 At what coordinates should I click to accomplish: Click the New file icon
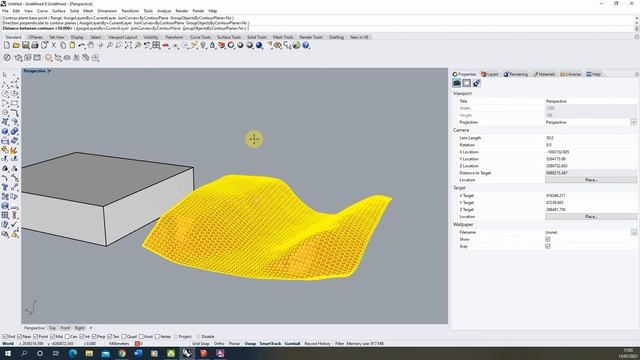tap(7, 45)
